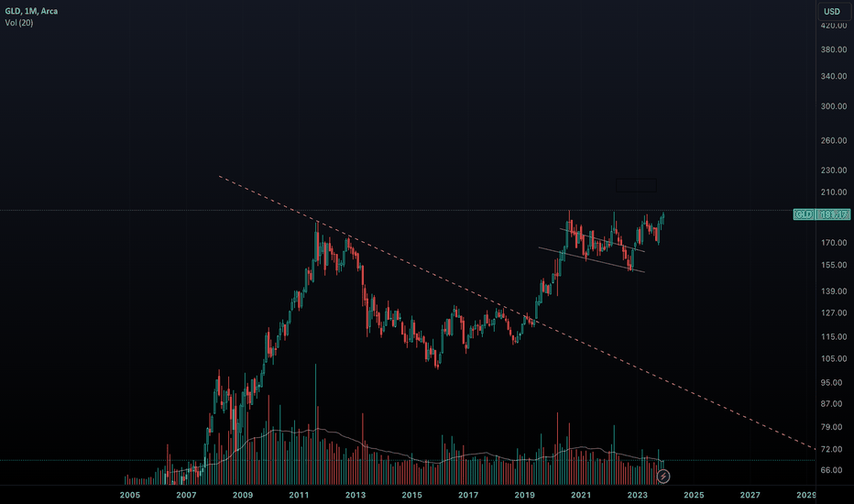854x504 pixels.
Task: Click the 2019 label on time axis
Action: click(524, 495)
